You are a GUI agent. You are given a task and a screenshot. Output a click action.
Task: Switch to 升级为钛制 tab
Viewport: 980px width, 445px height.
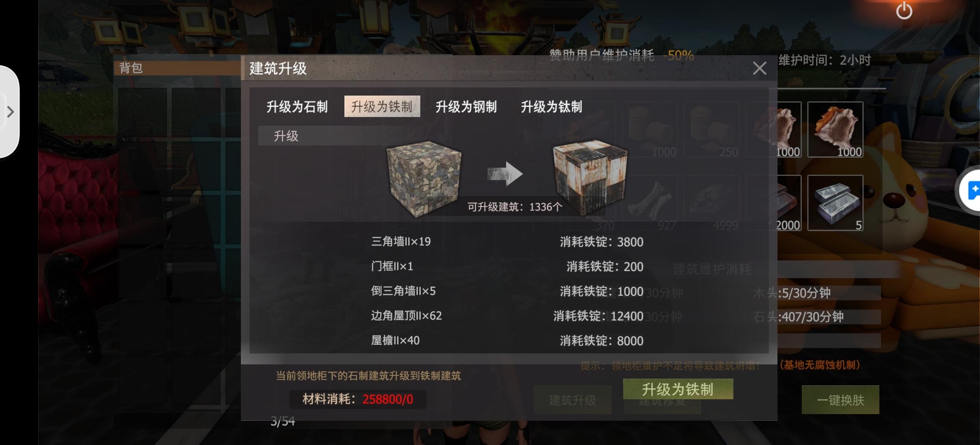click(x=551, y=107)
